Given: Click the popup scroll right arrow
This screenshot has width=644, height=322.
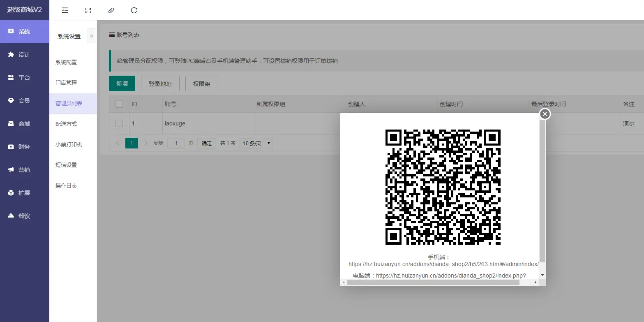Looking at the screenshot, I should point(535,283).
